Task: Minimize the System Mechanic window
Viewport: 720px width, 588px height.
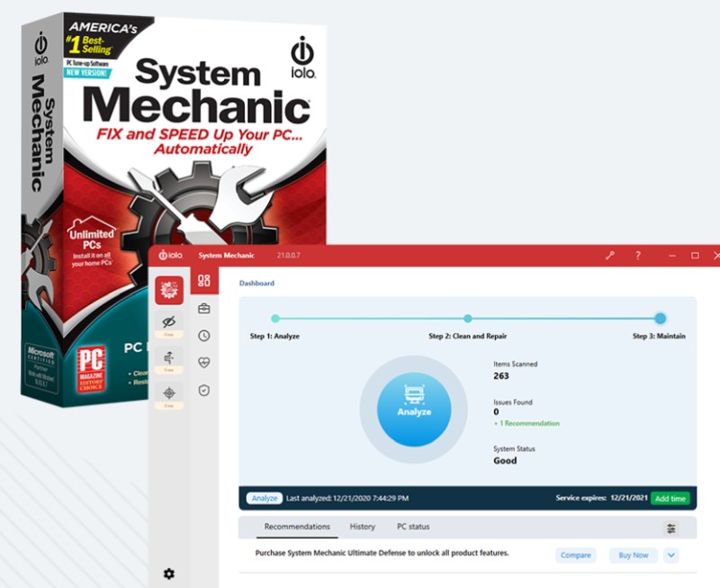Action: point(671,256)
